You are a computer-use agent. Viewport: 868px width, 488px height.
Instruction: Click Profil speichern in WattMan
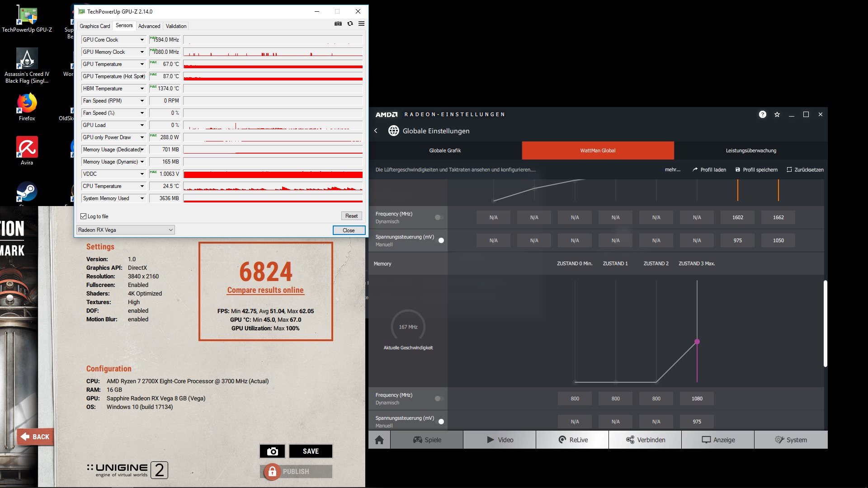(x=756, y=170)
